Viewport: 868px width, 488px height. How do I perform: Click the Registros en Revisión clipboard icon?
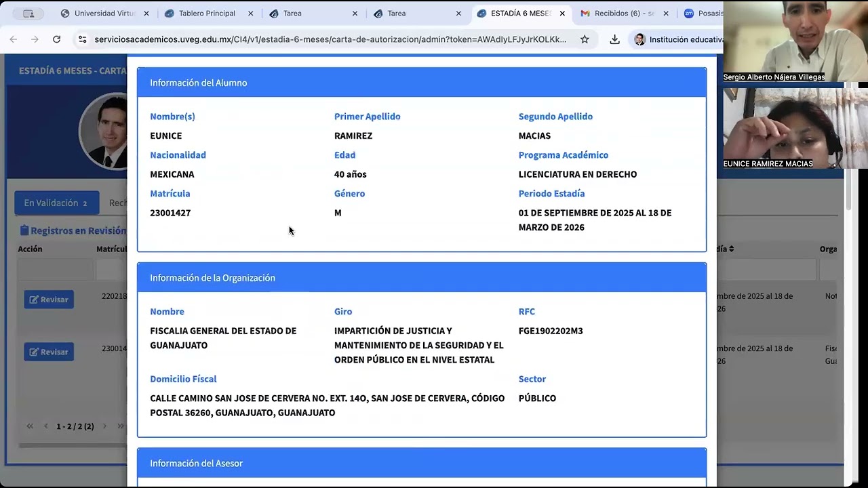24,230
